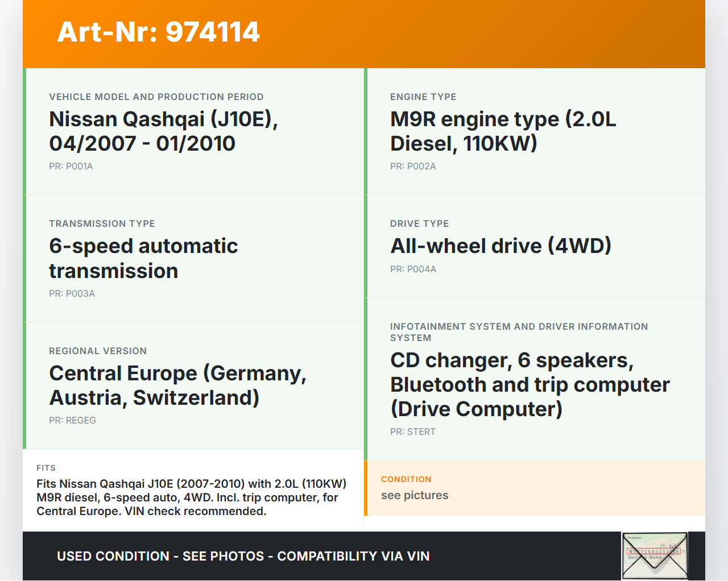Click the PR: P001A code
The width and height of the screenshot is (728, 581).
tap(71, 167)
